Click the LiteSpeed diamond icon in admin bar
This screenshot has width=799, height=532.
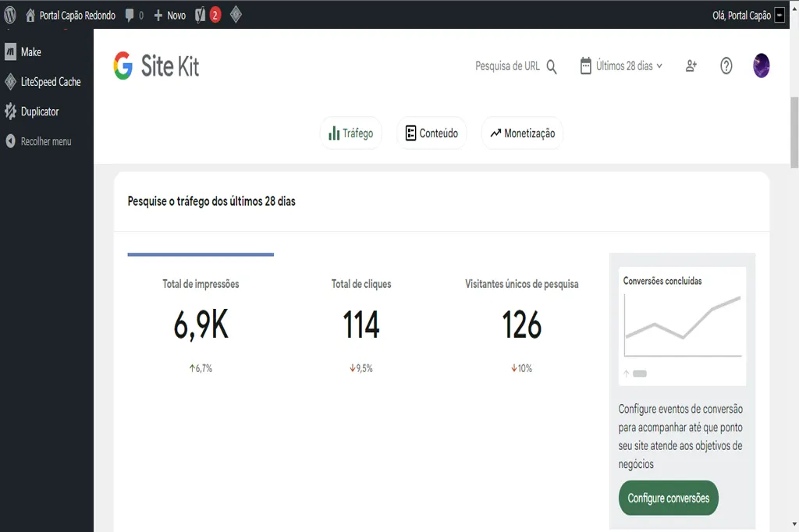[236, 14]
